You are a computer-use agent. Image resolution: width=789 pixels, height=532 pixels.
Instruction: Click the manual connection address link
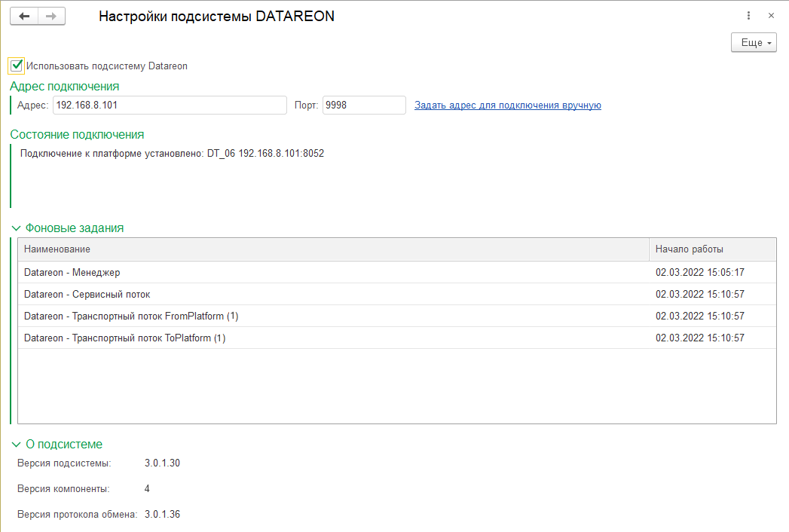(507, 105)
